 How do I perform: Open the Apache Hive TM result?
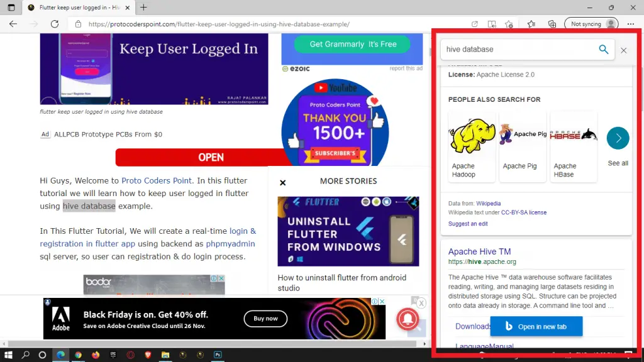pos(479,251)
